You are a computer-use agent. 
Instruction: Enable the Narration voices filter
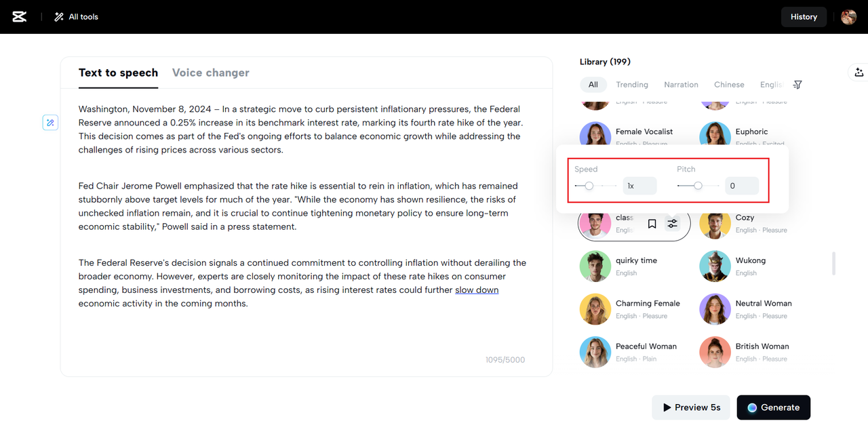point(681,84)
